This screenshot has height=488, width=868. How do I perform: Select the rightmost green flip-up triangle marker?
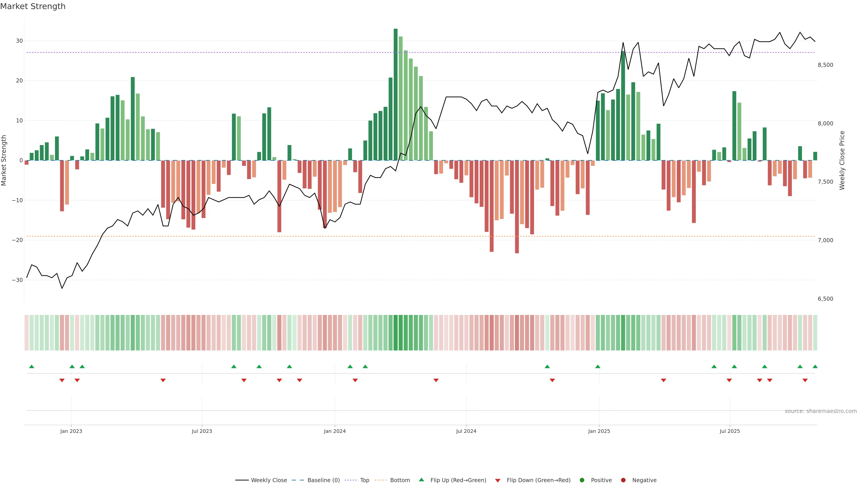pos(815,366)
